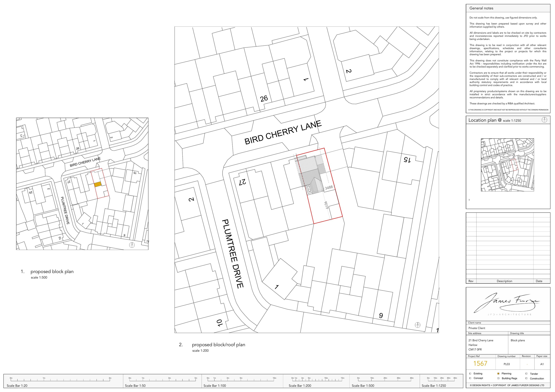Click north point symbol on 1:500 block plan
This screenshot has height=392, width=555.
click(x=132, y=245)
